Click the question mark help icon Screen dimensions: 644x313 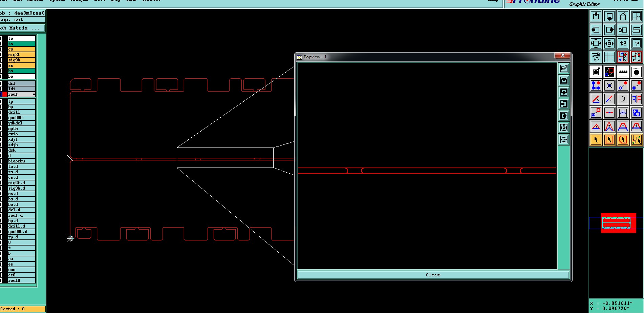[x=637, y=43]
